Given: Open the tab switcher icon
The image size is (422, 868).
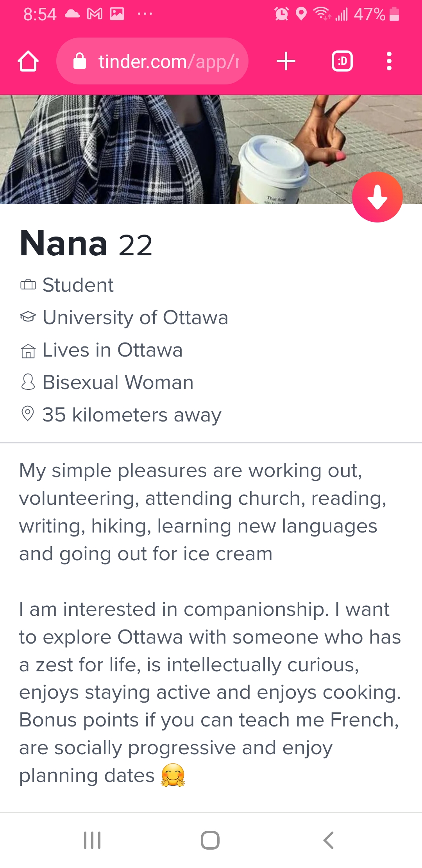Looking at the screenshot, I should click(342, 61).
